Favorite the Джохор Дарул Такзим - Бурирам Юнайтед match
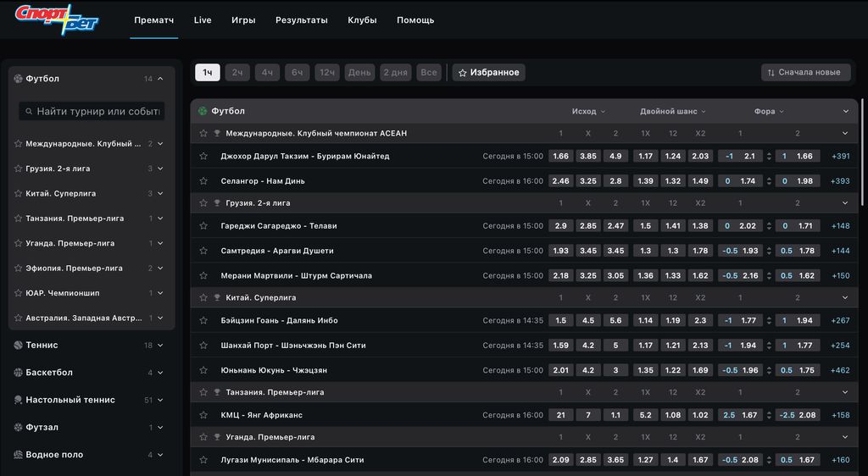The width and height of the screenshot is (868, 476). [203, 156]
